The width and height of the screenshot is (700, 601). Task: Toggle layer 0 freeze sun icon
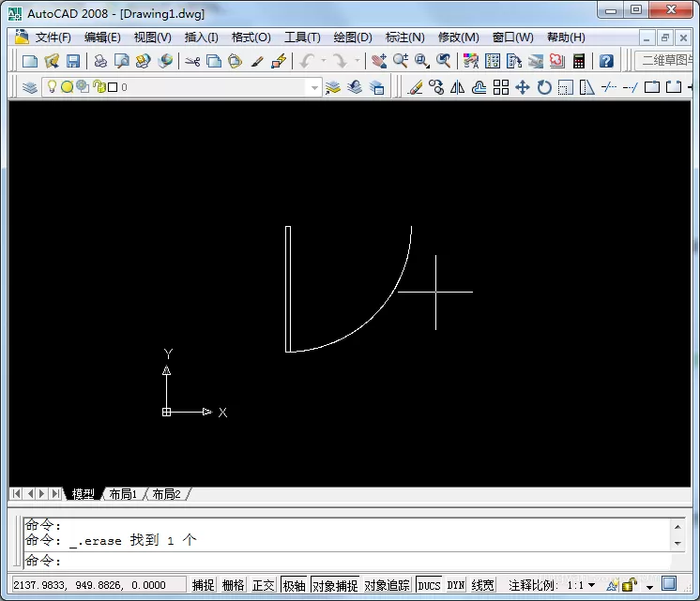67,87
